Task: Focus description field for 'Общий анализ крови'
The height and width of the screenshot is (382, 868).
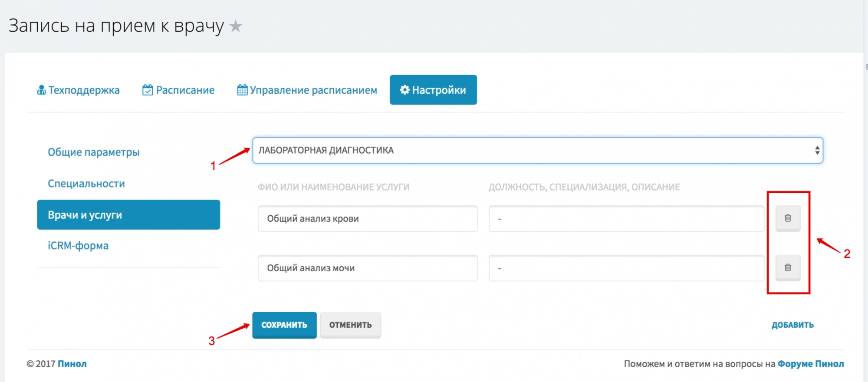Action: click(626, 219)
